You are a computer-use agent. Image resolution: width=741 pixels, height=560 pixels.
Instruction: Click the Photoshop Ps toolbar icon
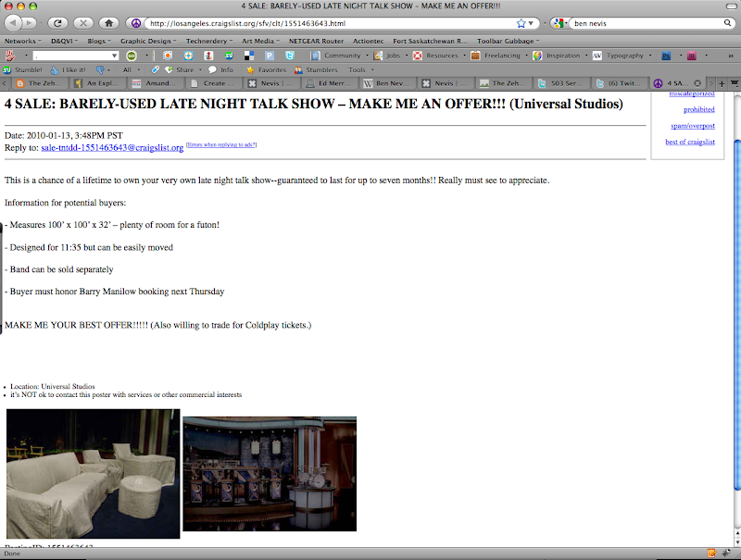[666, 56]
